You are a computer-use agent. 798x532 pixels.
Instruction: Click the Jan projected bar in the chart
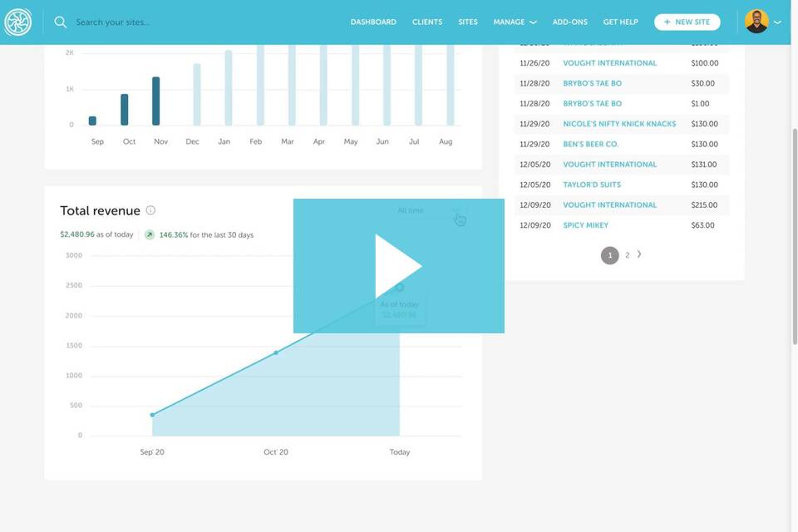pyautogui.click(x=229, y=87)
